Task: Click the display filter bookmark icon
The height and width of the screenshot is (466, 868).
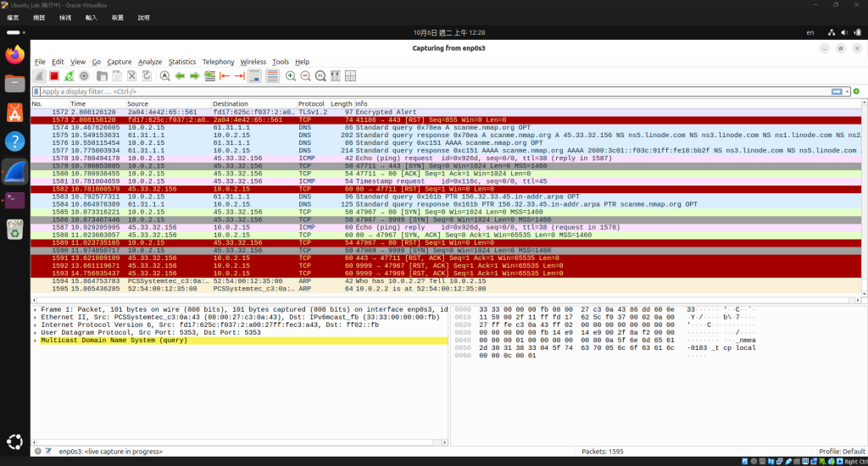Action: [36, 92]
